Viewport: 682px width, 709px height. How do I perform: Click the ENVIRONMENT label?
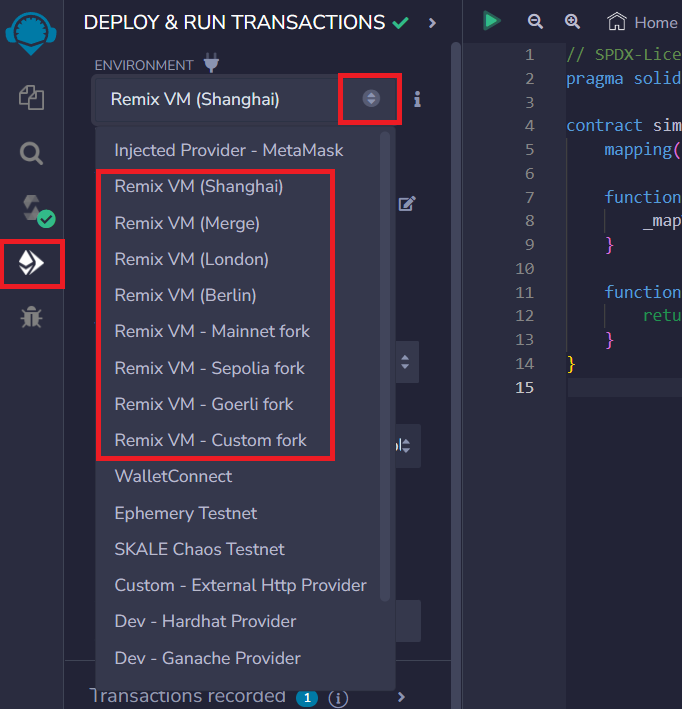[x=144, y=66]
